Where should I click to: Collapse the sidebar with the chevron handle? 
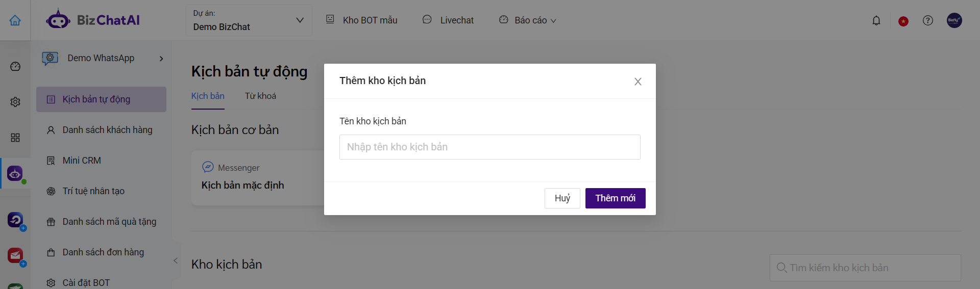click(176, 260)
